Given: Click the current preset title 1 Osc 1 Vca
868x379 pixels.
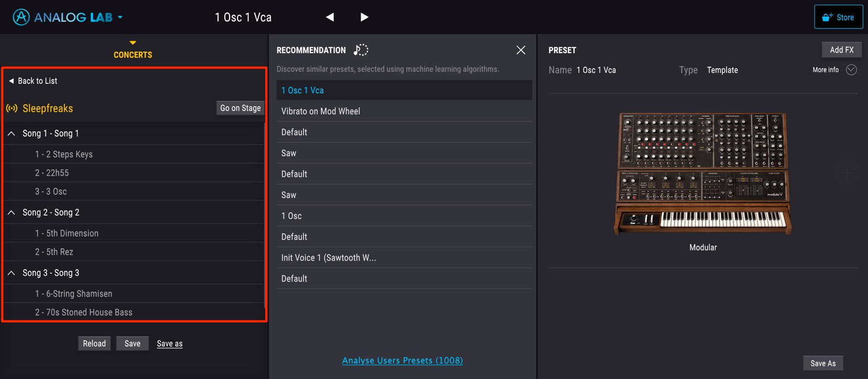Looking at the screenshot, I should (x=243, y=17).
